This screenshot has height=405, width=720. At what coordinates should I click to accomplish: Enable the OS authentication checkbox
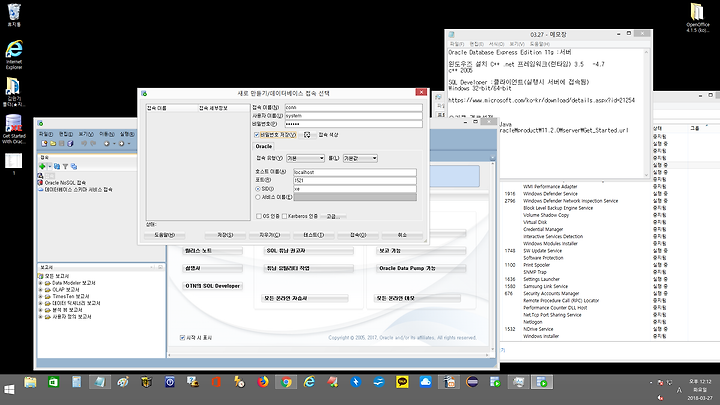pos(259,216)
